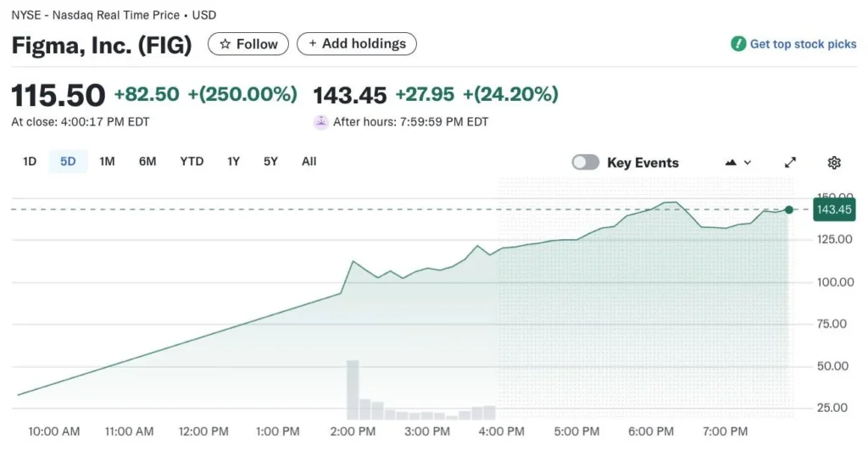Click the 143.45 price label on axis

pos(834,209)
